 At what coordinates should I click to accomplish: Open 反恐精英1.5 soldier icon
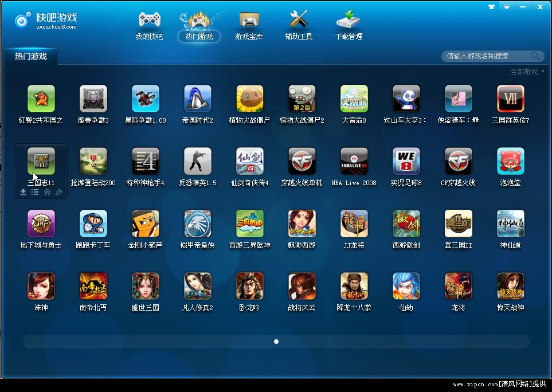click(x=198, y=161)
